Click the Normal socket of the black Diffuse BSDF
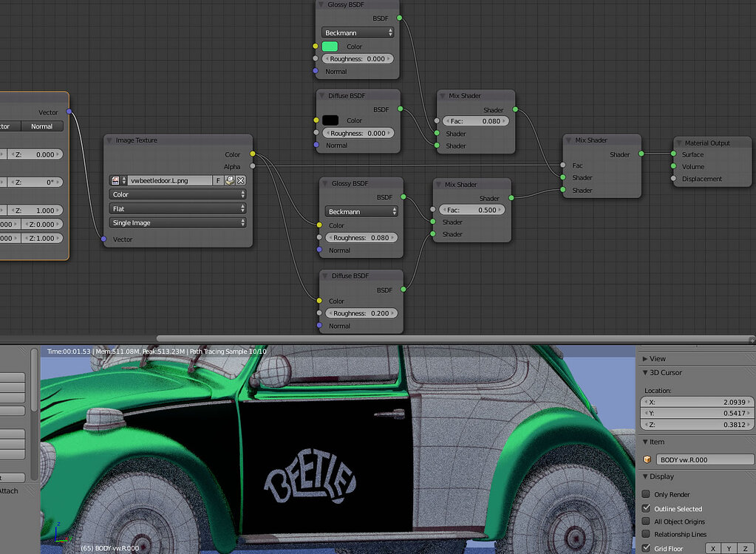 pyautogui.click(x=316, y=145)
